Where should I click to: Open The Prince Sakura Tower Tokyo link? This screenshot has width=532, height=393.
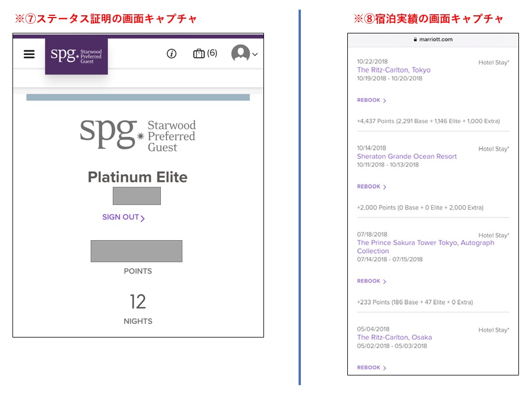pos(425,247)
